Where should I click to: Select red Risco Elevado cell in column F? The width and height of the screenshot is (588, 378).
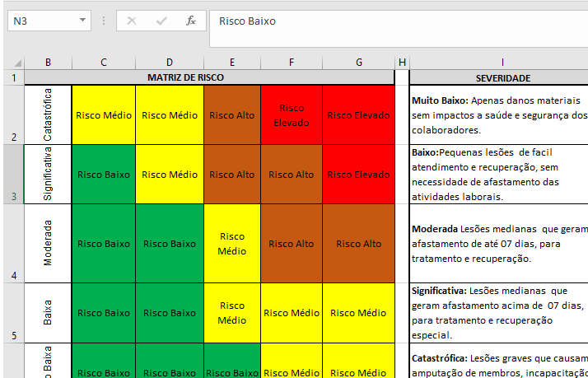pos(292,115)
